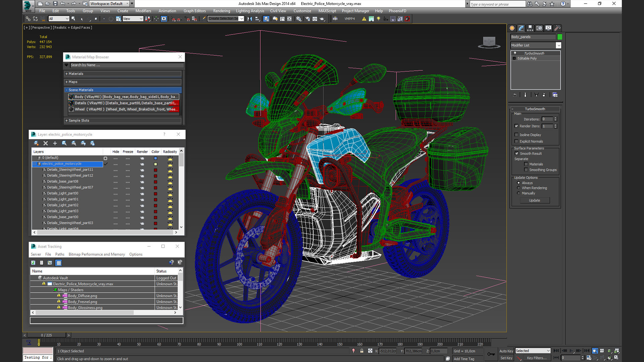Screen dimensions: 644x362
Task: Click Delete Layer X icon in Layer dialog
Action: [x=46, y=143]
